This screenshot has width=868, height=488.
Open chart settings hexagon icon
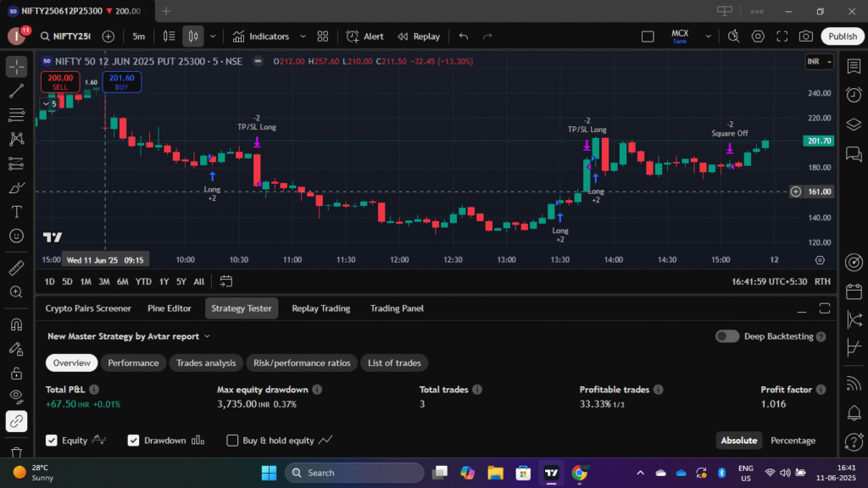[758, 36]
